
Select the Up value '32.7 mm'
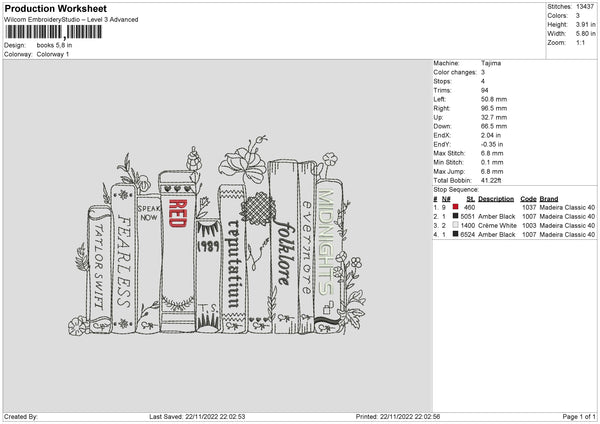[494, 117]
